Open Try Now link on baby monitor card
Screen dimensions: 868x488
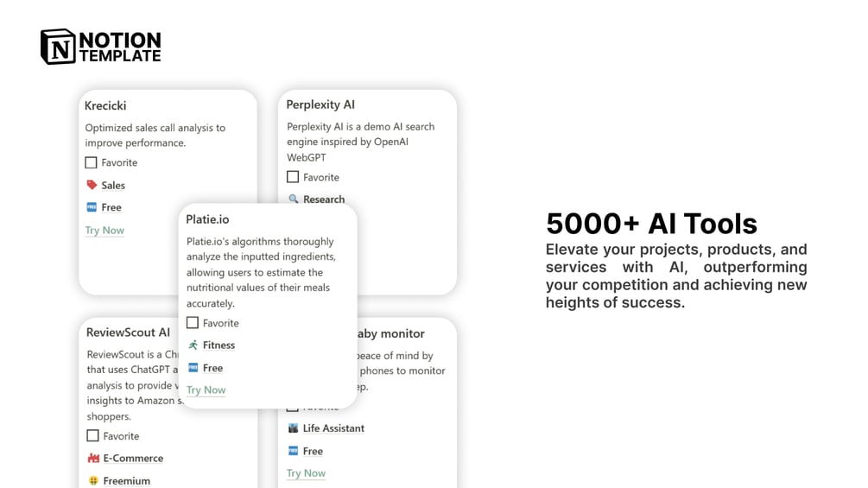click(306, 473)
